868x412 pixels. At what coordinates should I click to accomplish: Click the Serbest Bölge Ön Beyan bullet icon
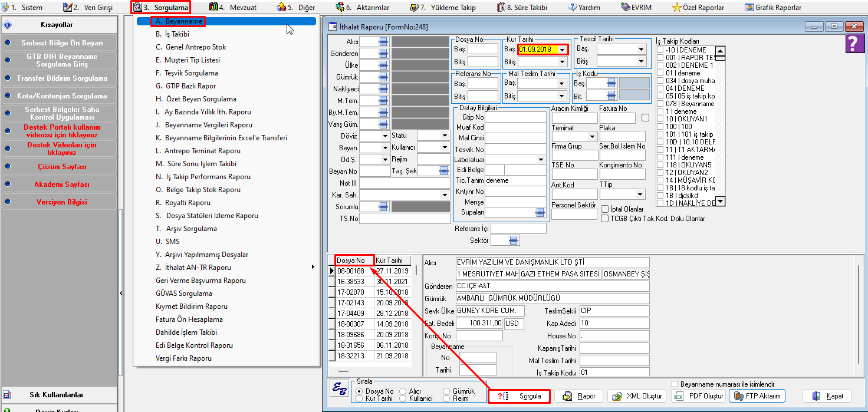pyautogui.click(x=7, y=43)
